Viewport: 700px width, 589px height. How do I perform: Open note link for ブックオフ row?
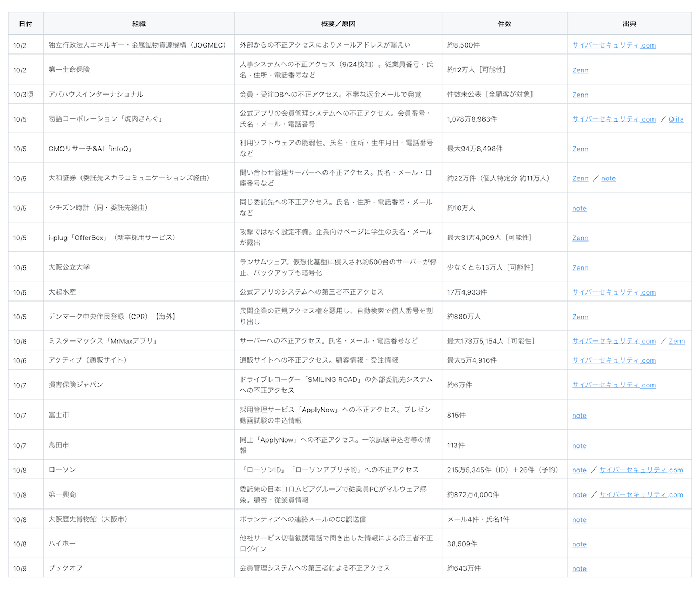[579, 569]
